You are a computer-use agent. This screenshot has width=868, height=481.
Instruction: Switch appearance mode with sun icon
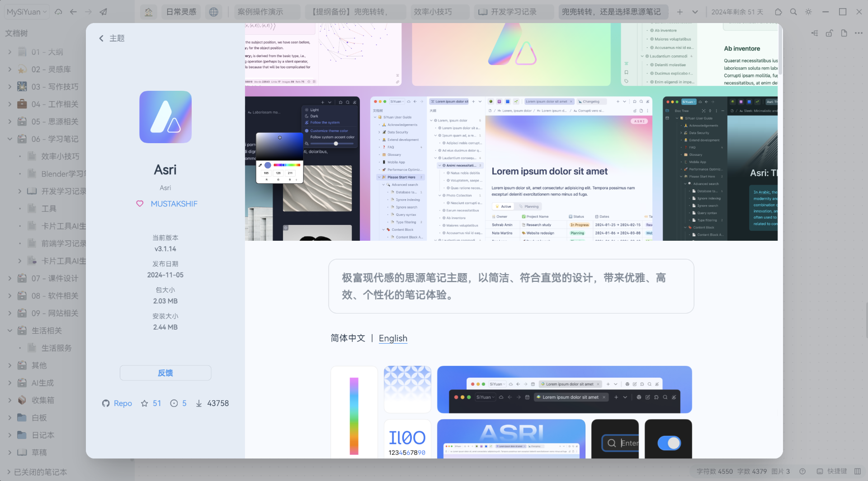pos(808,12)
